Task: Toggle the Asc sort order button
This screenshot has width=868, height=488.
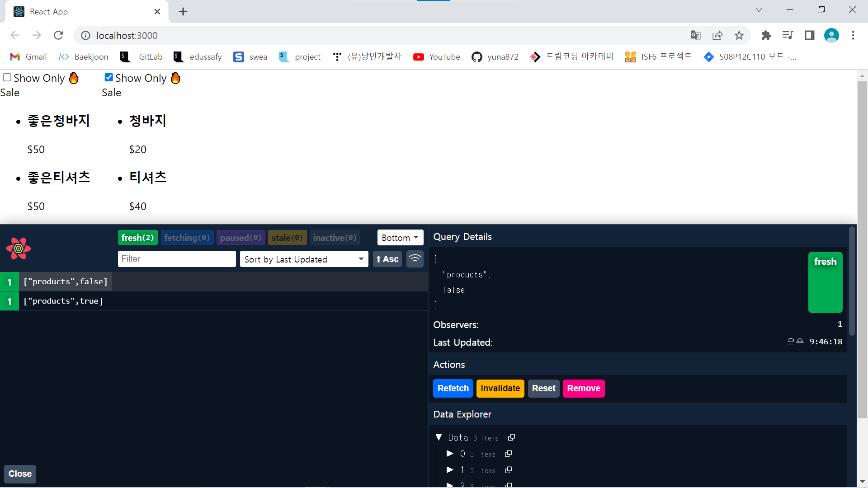Action: tap(387, 259)
